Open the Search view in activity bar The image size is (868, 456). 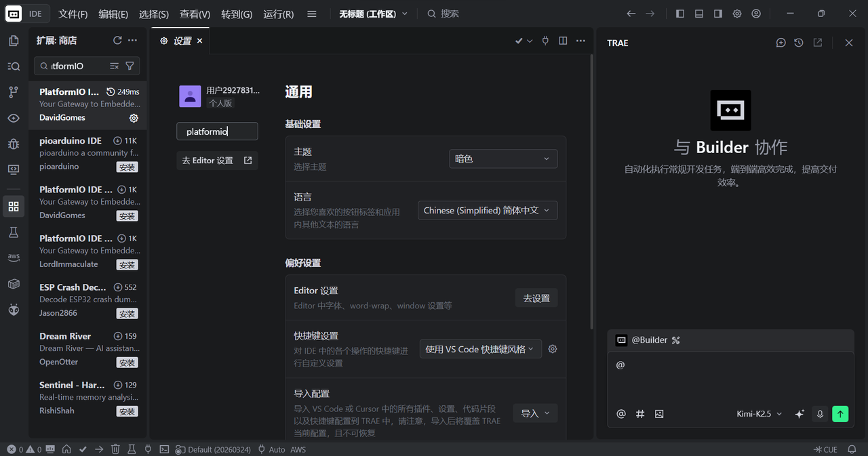click(x=14, y=66)
